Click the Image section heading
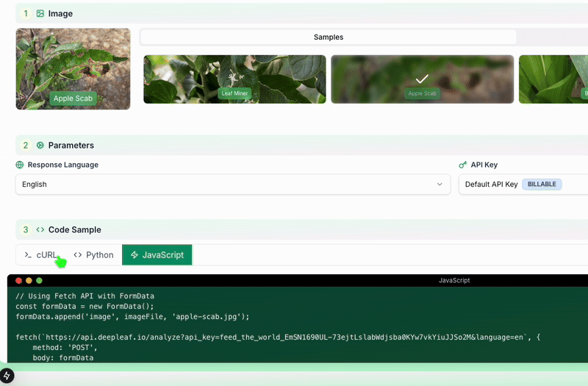The image size is (588, 386). click(60, 14)
